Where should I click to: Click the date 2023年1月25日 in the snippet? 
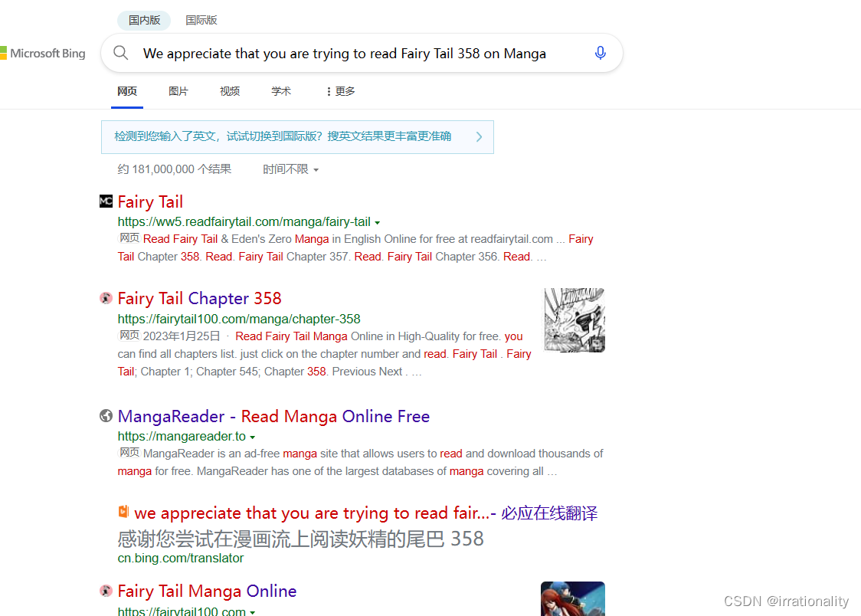182,336
